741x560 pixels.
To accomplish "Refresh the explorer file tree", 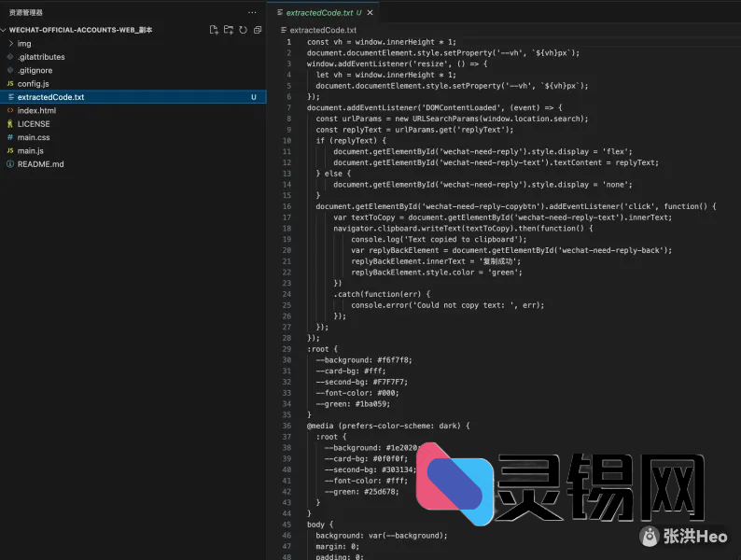I will (x=243, y=30).
